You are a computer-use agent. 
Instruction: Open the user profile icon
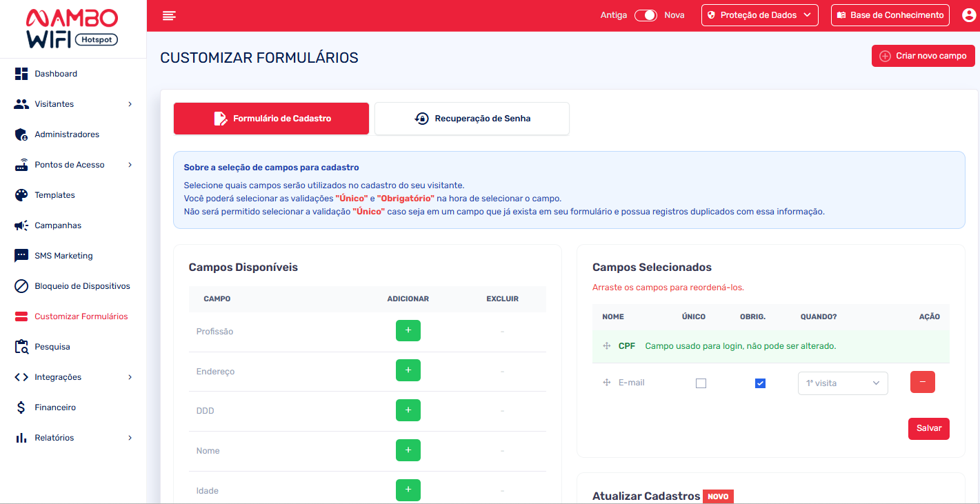[x=969, y=15]
